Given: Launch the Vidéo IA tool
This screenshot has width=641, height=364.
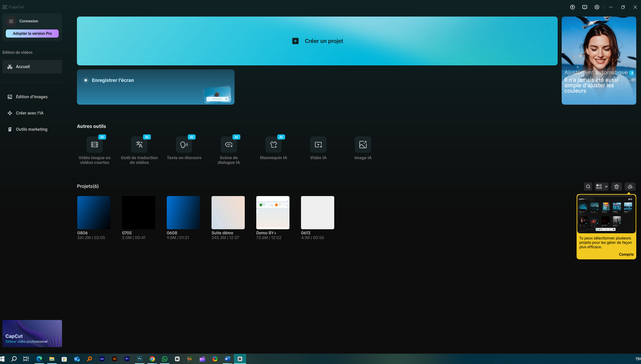Looking at the screenshot, I should (318, 148).
